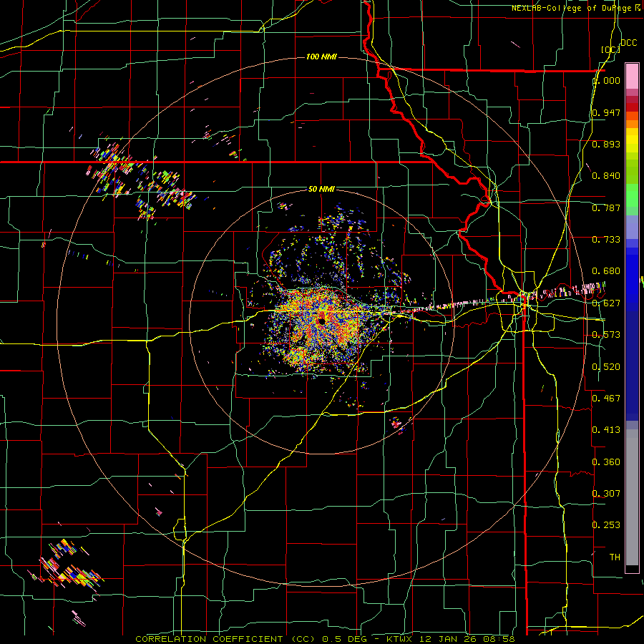This screenshot has width=644, height=644.
Task: Click the DCC label above the color scale
Action: (x=628, y=43)
